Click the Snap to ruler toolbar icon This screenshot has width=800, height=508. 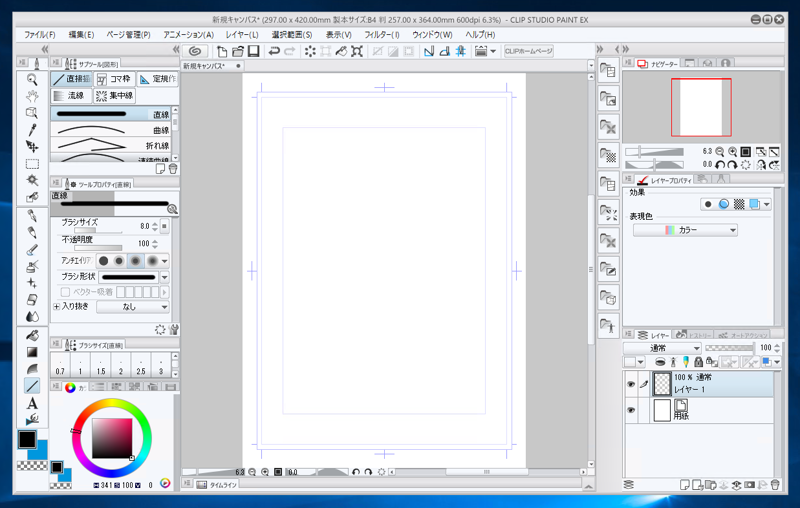tap(429, 51)
